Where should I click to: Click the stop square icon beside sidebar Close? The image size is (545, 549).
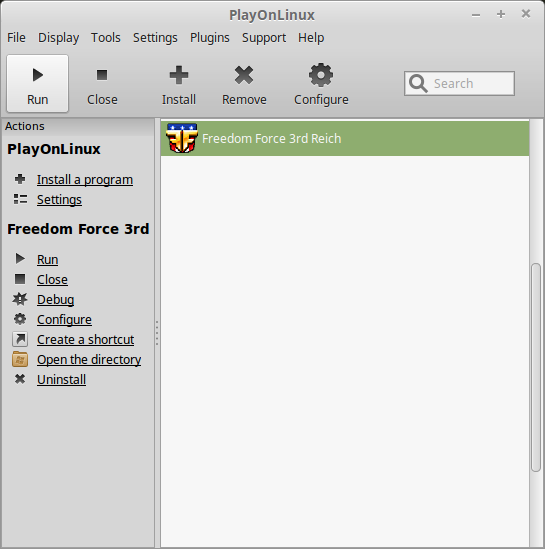20,279
